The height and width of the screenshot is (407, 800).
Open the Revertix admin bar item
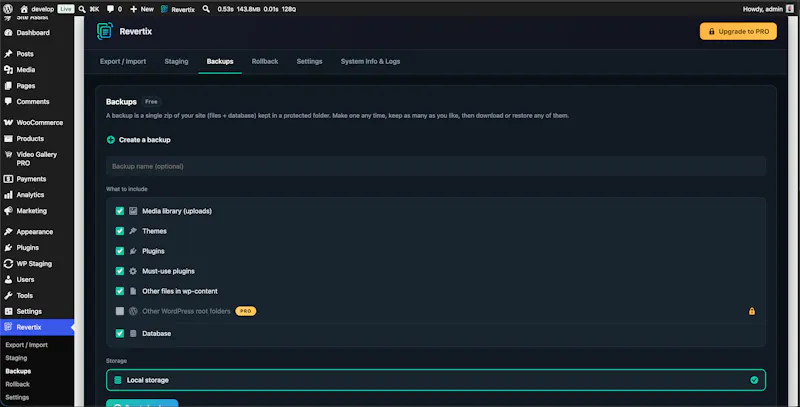(x=178, y=9)
